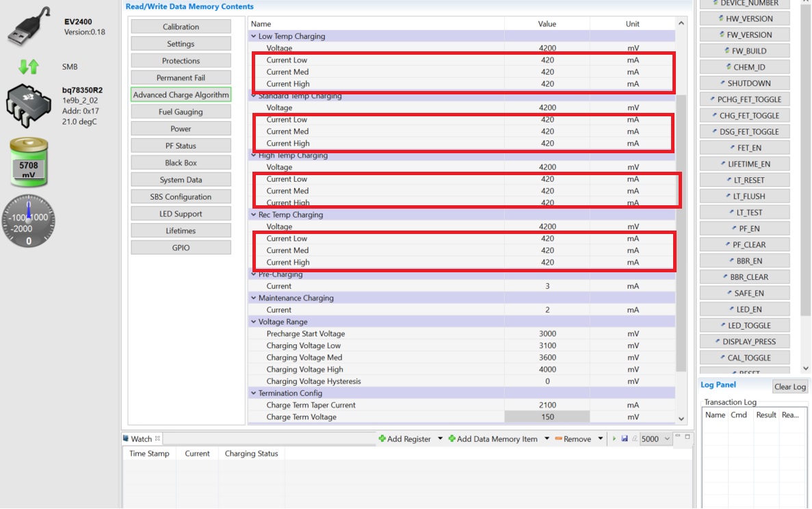Toggle the CAL_TOGGLE command

click(x=745, y=358)
